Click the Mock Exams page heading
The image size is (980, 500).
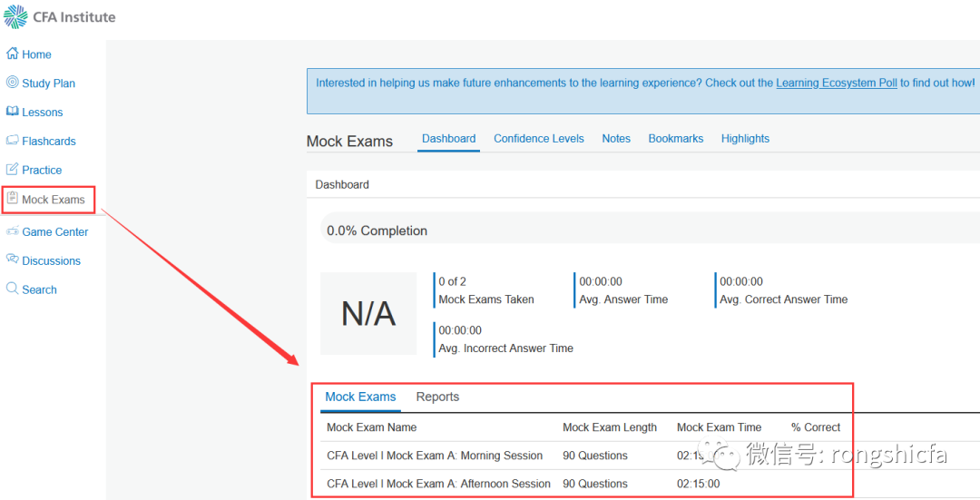pyautogui.click(x=349, y=142)
